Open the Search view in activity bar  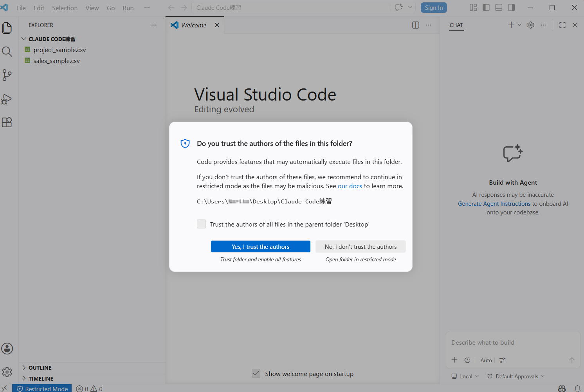pos(7,52)
